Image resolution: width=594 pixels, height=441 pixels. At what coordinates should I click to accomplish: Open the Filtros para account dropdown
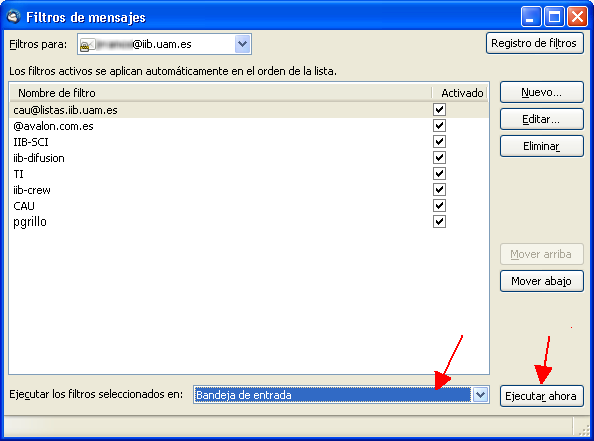242,44
